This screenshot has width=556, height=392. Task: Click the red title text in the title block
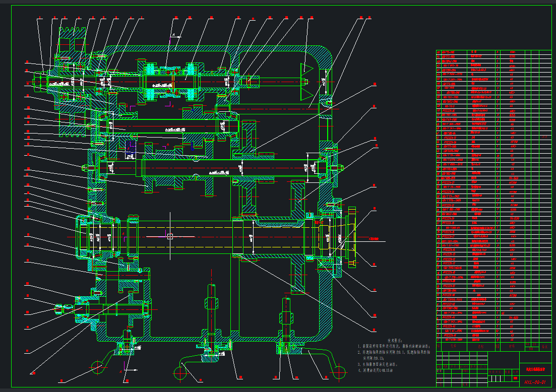535,369
